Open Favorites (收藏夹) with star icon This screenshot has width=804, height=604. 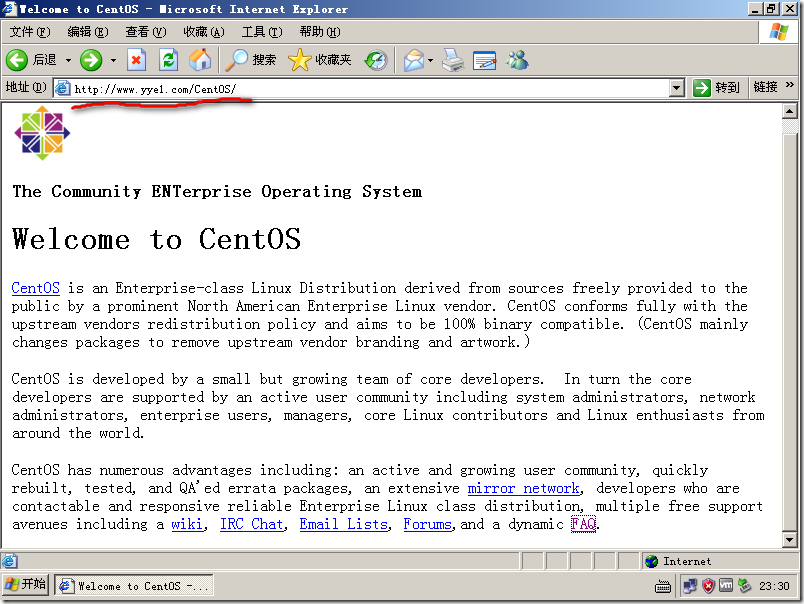coord(320,61)
